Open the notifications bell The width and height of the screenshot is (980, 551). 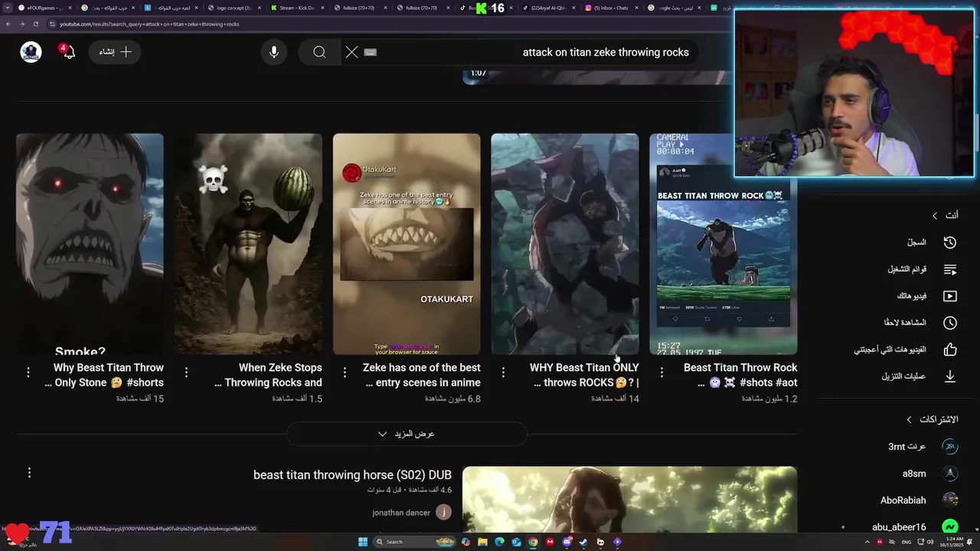(69, 52)
